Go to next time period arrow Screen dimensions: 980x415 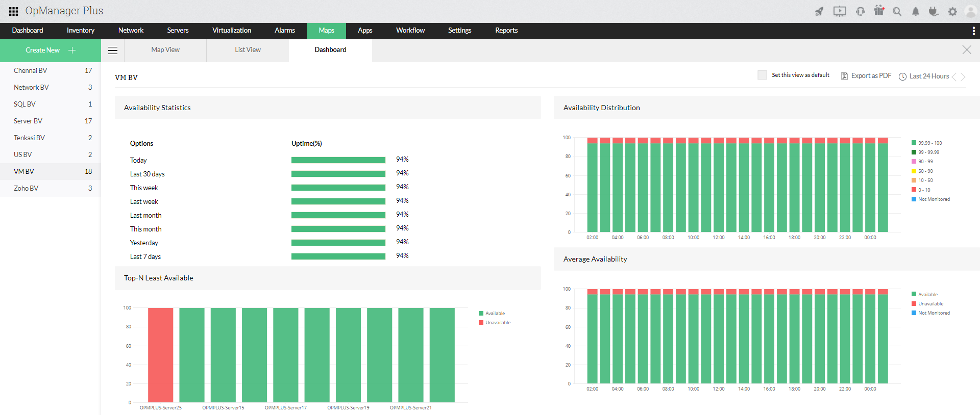tap(963, 76)
